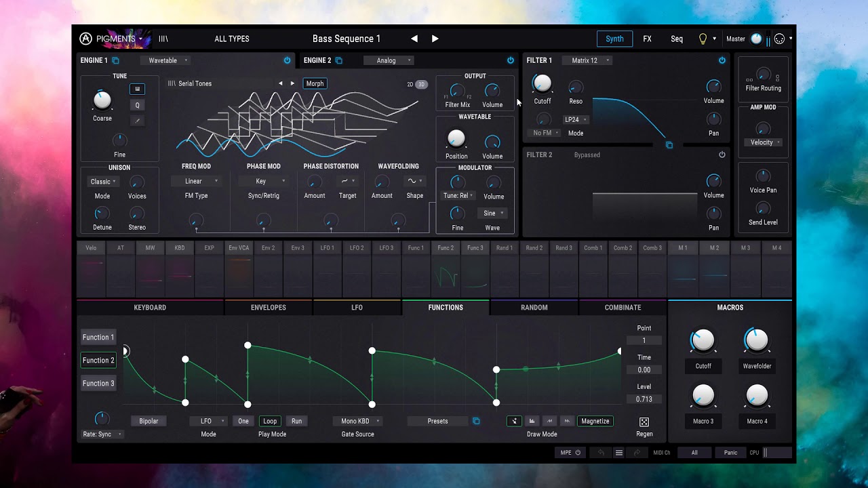Click the Regen dice icon
Screen dimensions: 868x488
coord(644,422)
